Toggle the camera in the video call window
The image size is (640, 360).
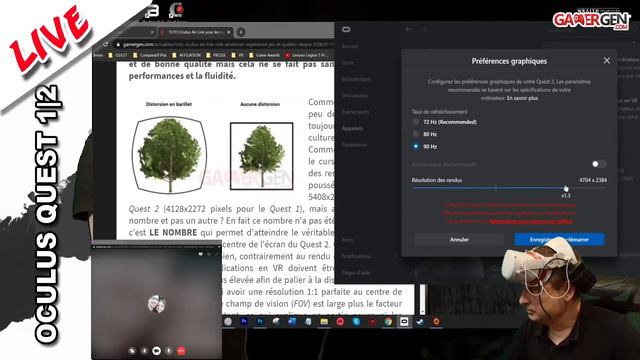click(156, 351)
